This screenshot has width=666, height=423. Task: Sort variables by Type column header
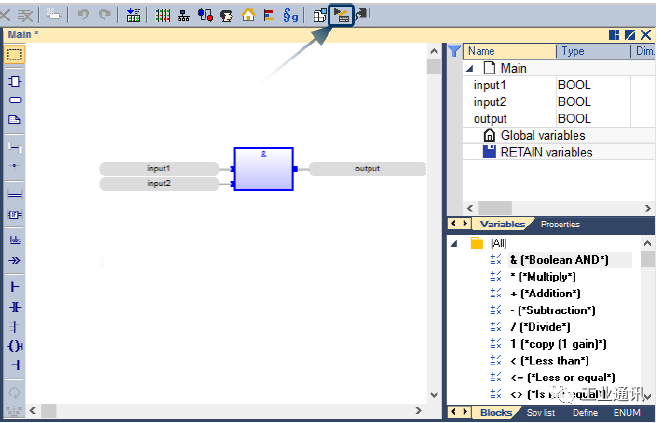coord(593,51)
